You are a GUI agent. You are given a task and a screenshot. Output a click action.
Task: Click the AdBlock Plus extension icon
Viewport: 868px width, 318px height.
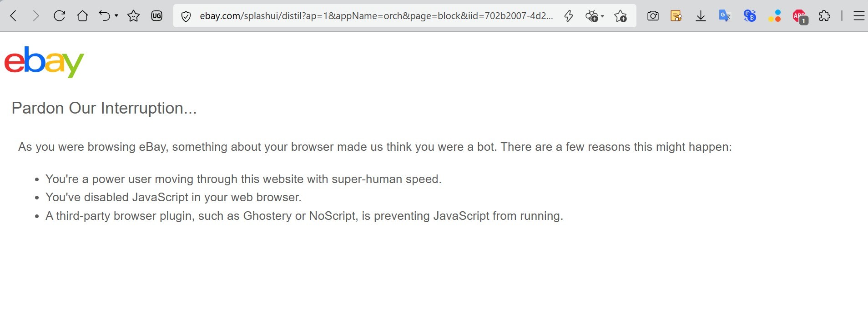(x=799, y=16)
